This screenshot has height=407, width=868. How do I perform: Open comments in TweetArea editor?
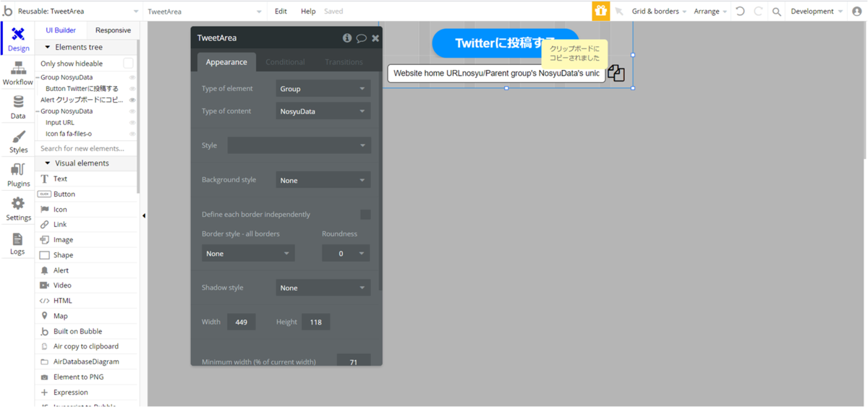click(x=361, y=38)
